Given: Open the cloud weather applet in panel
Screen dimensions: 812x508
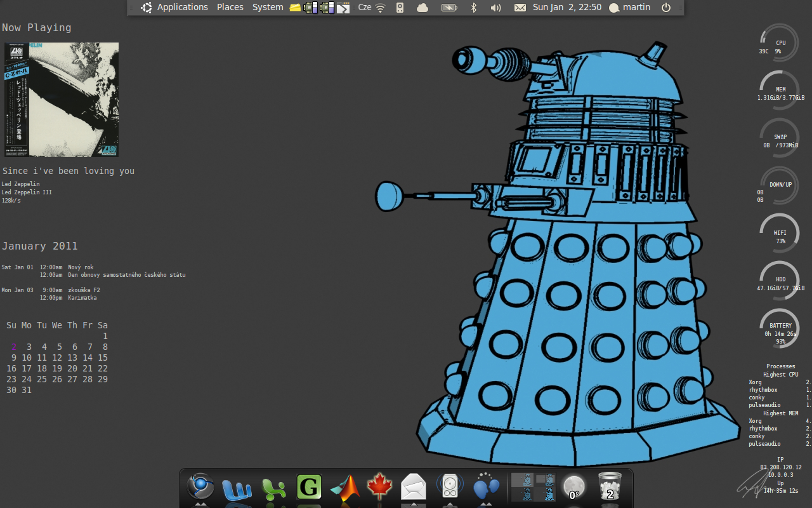Looking at the screenshot, I should [x=422, y=8].
